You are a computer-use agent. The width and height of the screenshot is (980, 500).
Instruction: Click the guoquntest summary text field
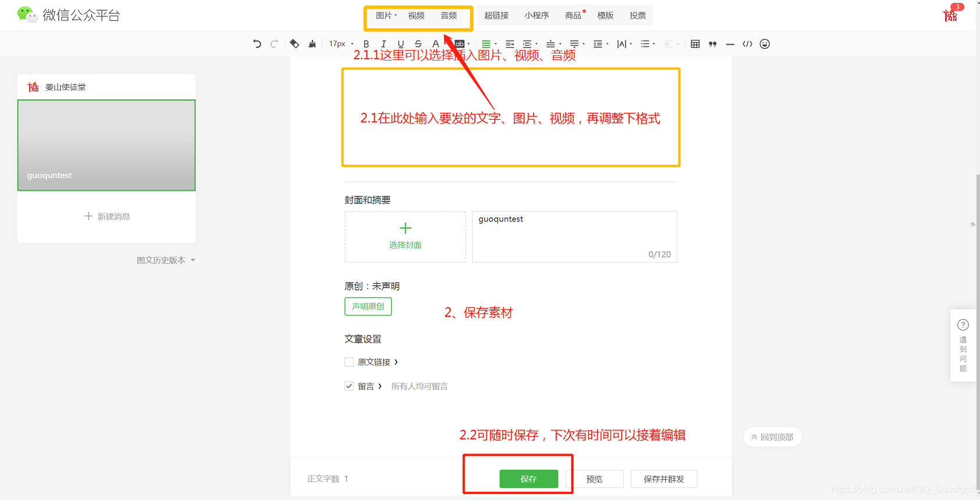tap(574, 237)
